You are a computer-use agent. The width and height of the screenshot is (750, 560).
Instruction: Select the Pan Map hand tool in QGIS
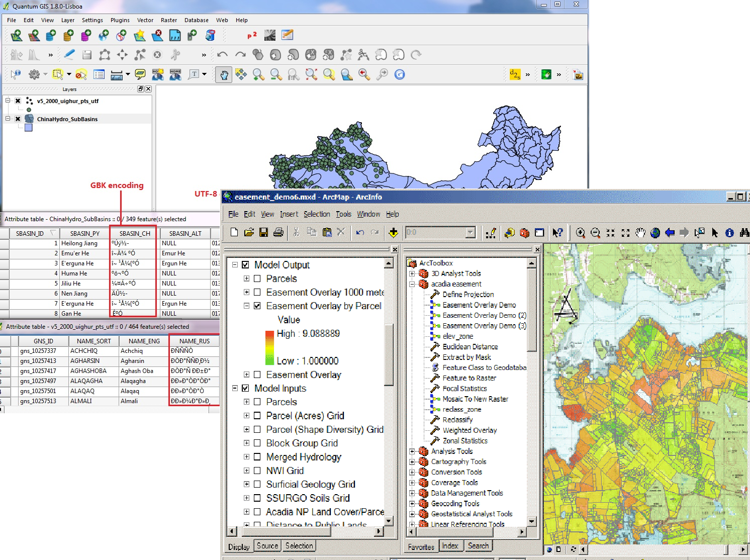223,74
